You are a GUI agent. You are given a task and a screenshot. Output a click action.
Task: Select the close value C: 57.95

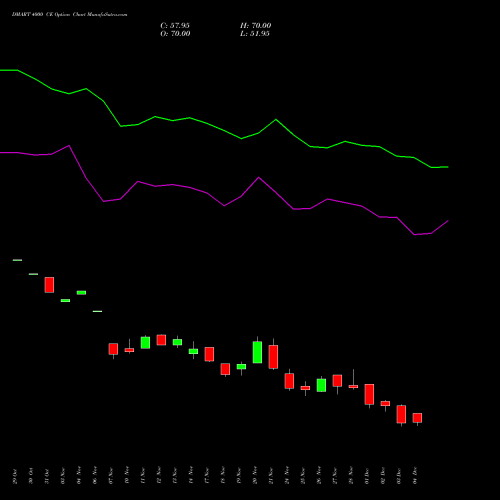(175, 26)
